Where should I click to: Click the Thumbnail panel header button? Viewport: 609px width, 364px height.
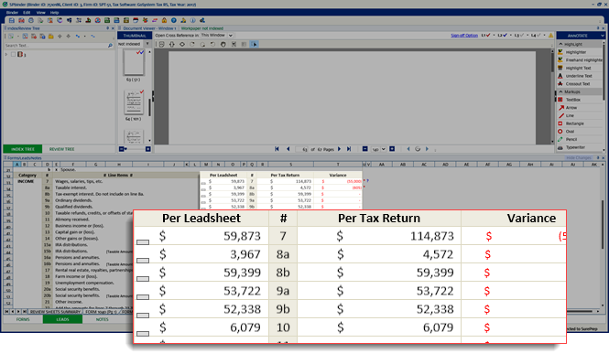135,36
